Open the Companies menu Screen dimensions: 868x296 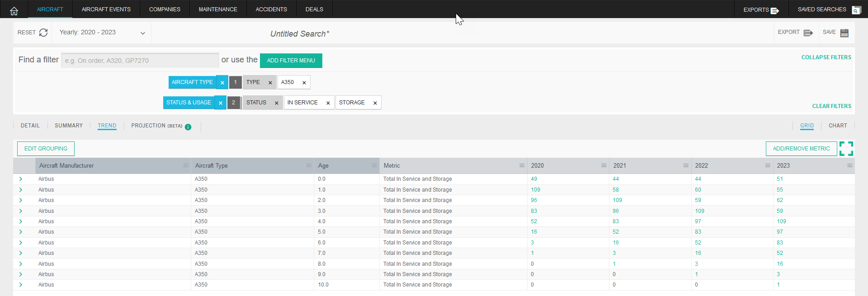pos(165,9)
